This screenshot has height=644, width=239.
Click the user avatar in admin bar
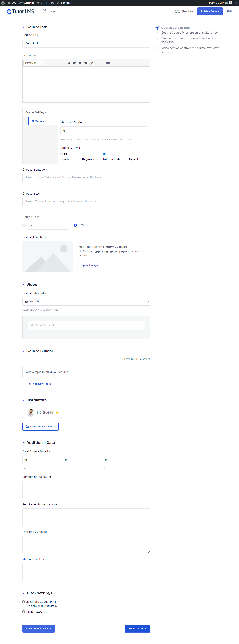point(230,3)
